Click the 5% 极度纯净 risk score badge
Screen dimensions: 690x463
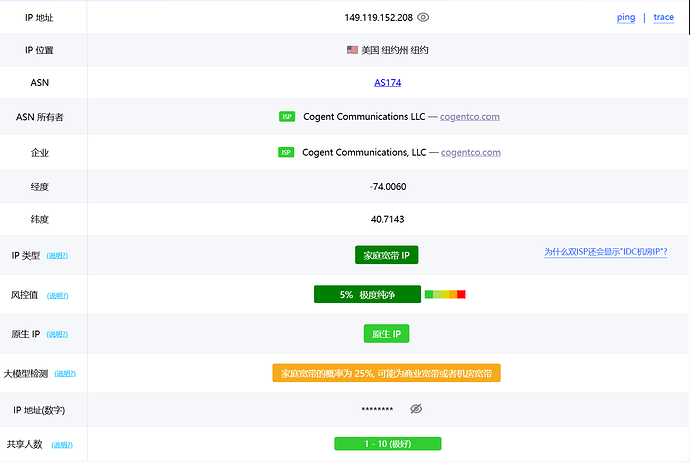point(367,294)
